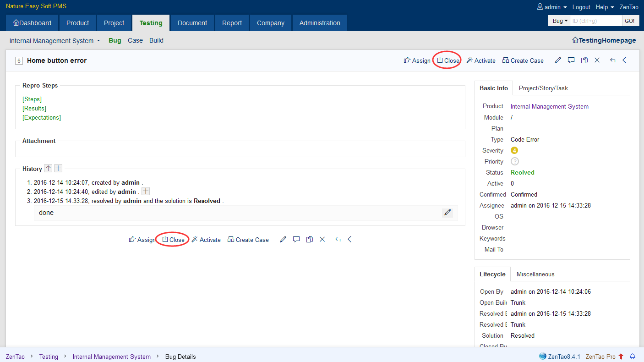Expand details of the 'edited by admin' entry
Screen dimensions: 644x362
[x=146, y=191]
